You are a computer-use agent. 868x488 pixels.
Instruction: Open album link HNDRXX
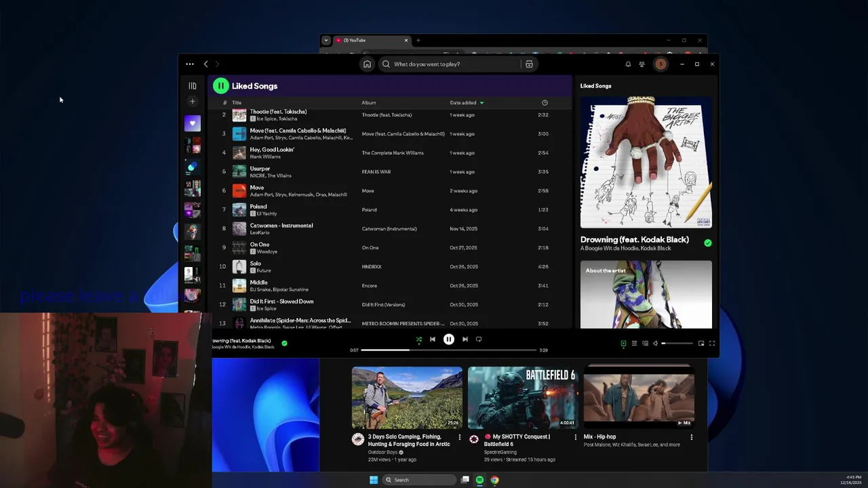coord(372,267)
